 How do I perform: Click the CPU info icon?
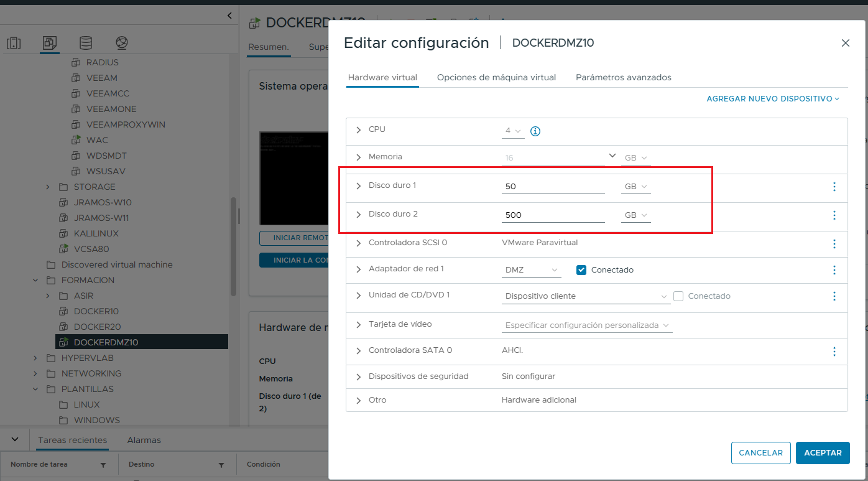point(535,131)
